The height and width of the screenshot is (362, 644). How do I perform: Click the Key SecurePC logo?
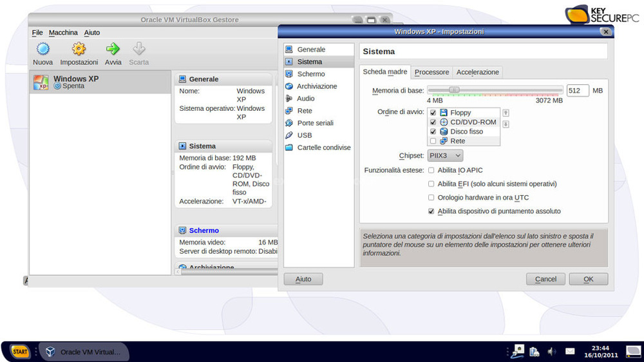pyautogui.click(x=603, y=14)
